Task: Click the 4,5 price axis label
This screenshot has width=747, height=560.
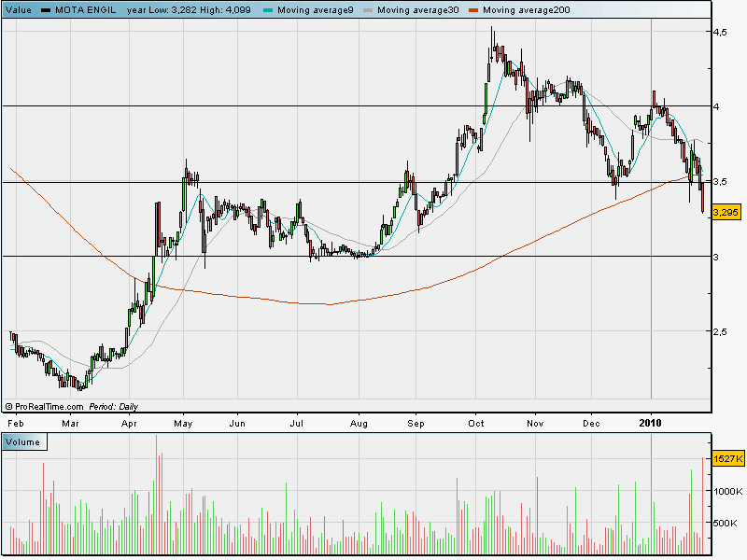Action: pos(720,32)
